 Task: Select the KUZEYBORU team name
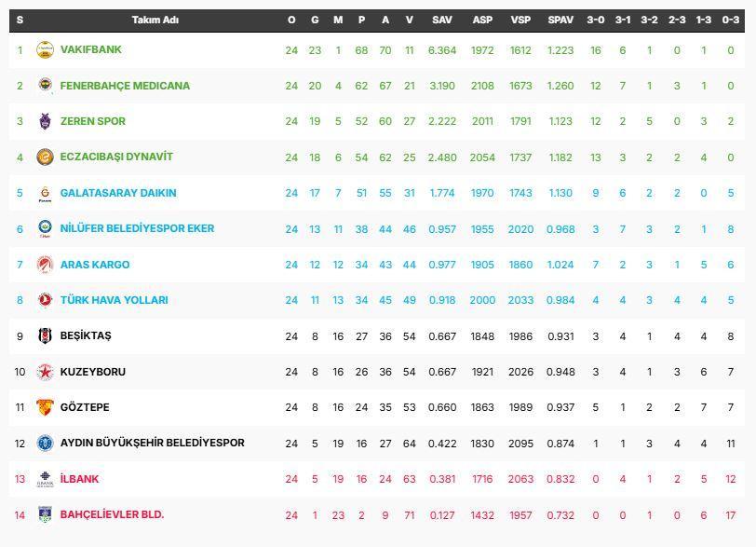92,372
